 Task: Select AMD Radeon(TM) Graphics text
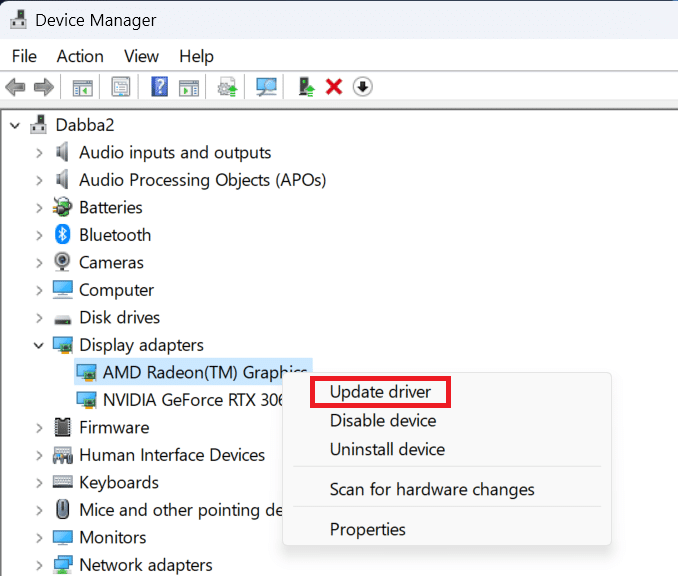pyautogui.click(x=205, y=372)
